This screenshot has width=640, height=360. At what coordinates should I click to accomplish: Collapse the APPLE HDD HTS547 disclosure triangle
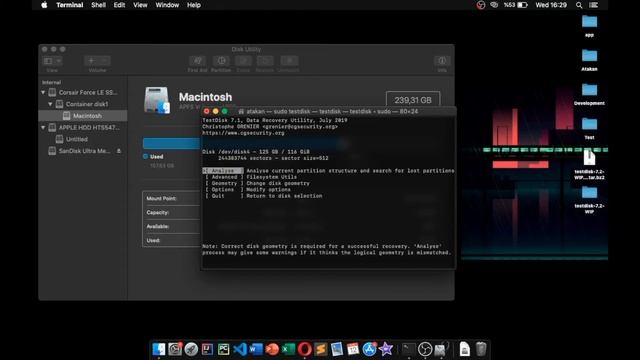43,128
